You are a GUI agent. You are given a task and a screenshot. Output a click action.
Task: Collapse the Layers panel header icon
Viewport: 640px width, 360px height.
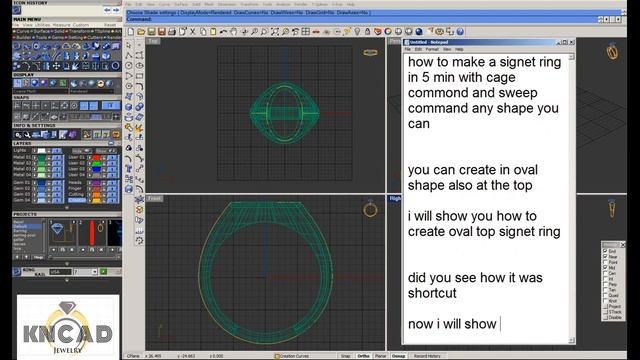(x=111, y=144)
